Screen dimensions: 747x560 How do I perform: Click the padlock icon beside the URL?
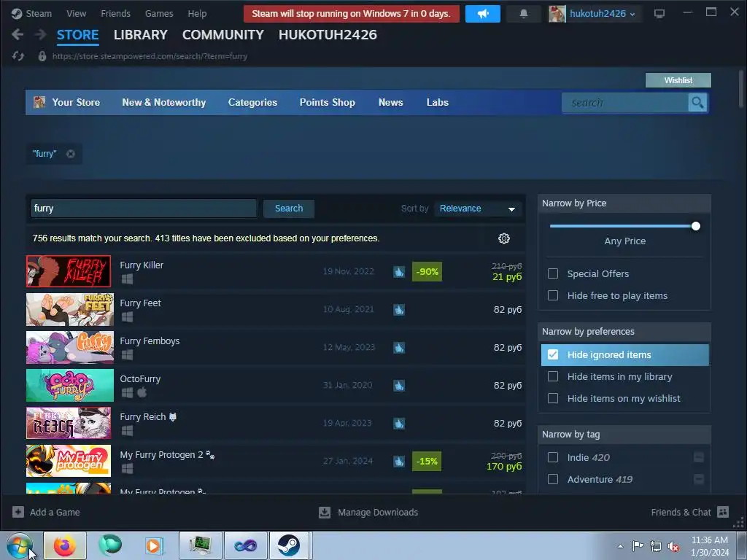pyautogui.click(x=42, y=56)
